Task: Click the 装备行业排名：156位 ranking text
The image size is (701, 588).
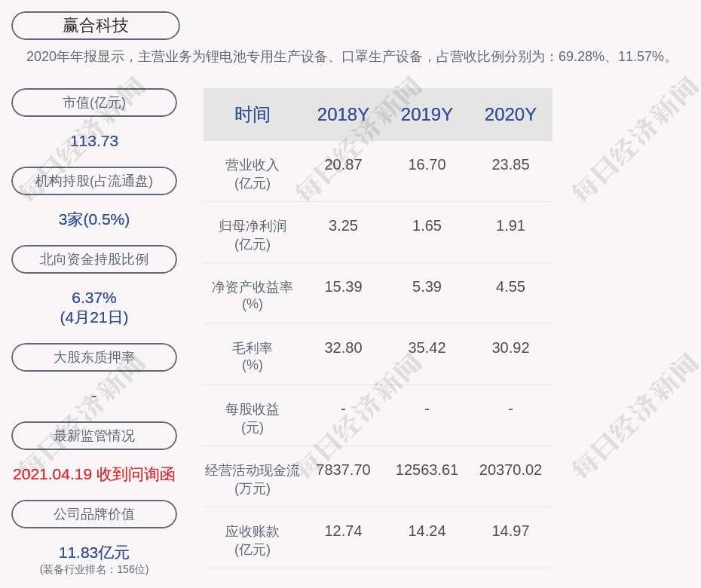Action: [x=94, y=569]
